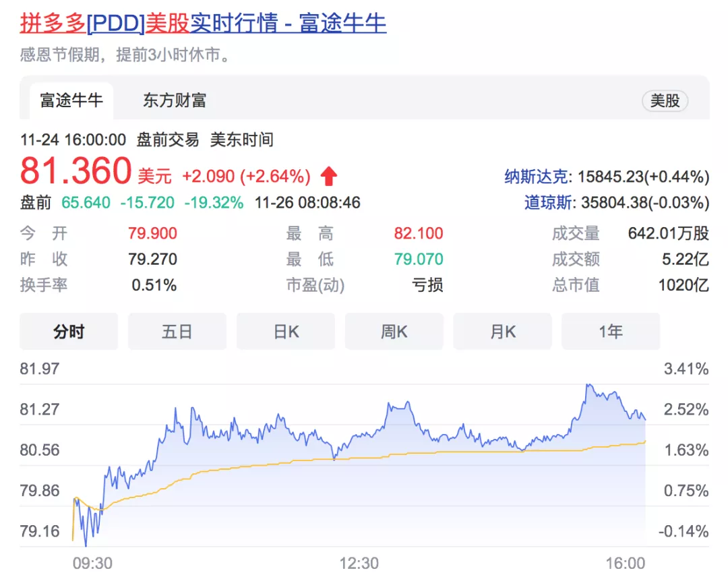728x575 pixels.
Task: Show the 月K candlestick chart
Action: click(x=502, y=332)
